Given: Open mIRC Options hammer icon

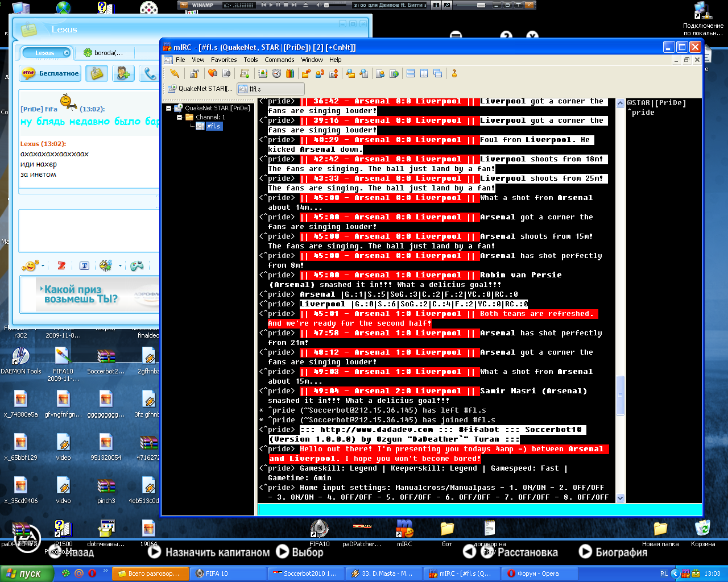Looking at the screenshot, I should [x=195, y=73].
